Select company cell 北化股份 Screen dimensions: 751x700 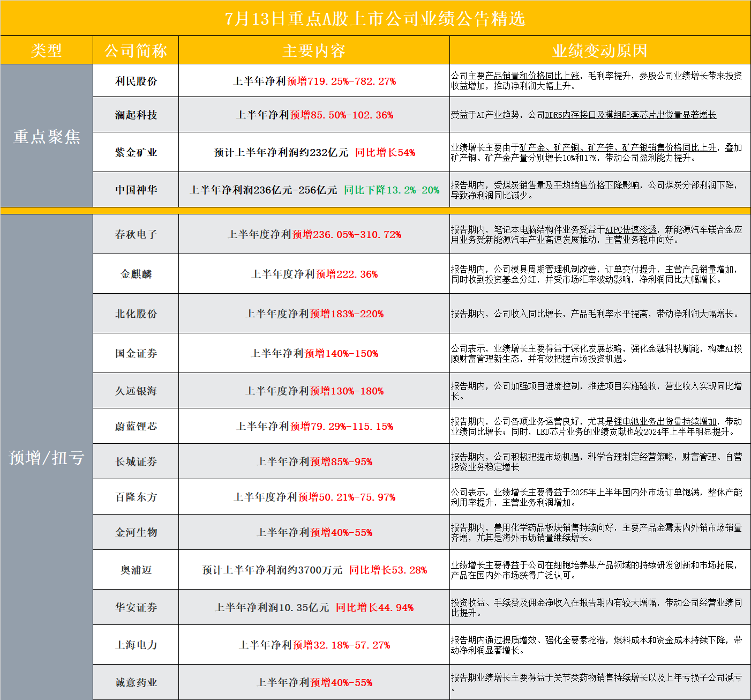[x=136, y=314]
